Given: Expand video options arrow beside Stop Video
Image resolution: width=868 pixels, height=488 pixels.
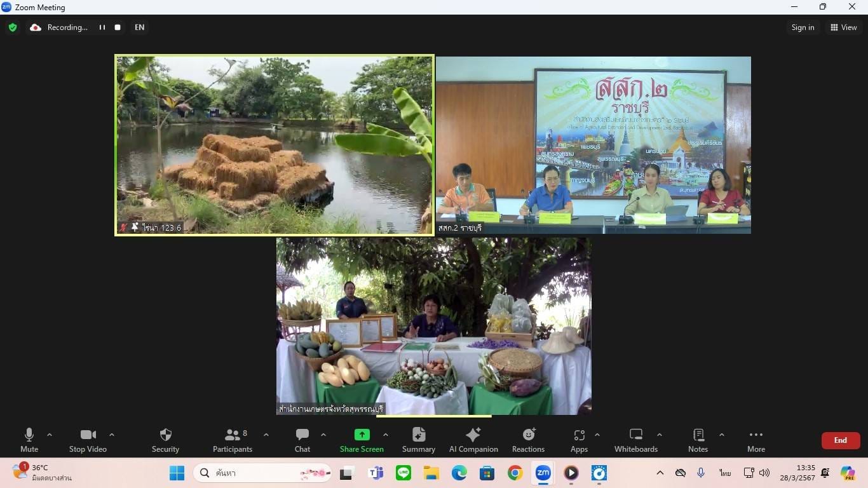Looking at the screenshot, I should 112,435.
